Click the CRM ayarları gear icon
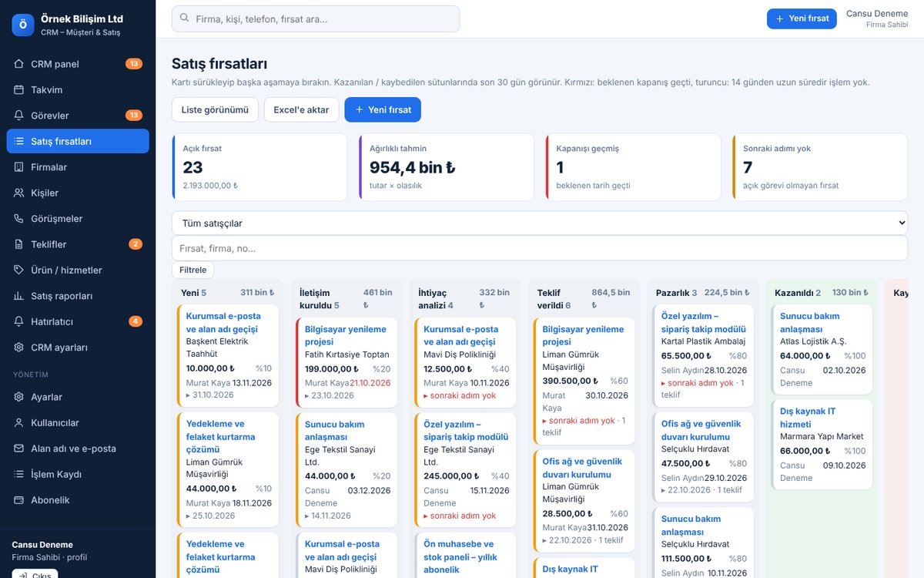Image resolution: width=924 pixels, height=578 pixels. (x=19, y=348)
